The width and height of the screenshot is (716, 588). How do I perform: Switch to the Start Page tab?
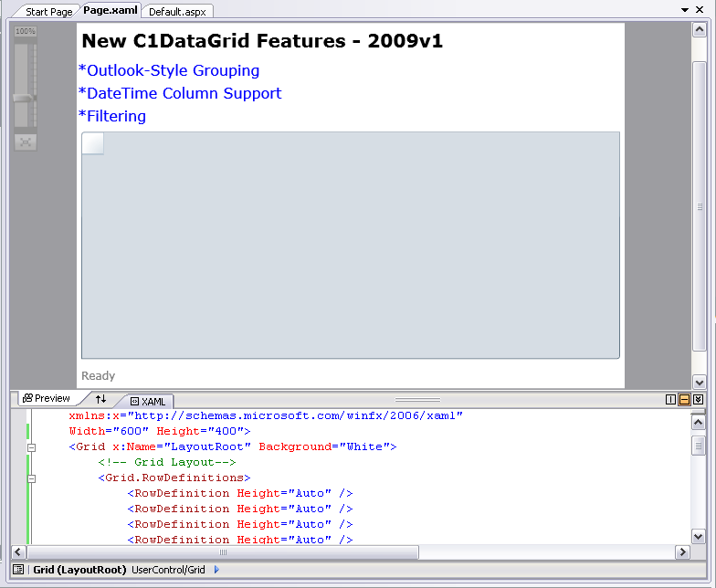(48, 11)
